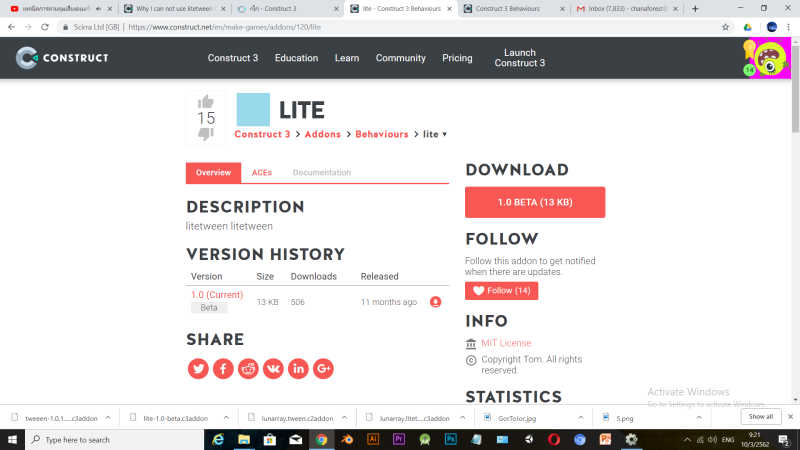
Task: Open the Microsoft Store taskbar icon
Action: click(269, 439)
